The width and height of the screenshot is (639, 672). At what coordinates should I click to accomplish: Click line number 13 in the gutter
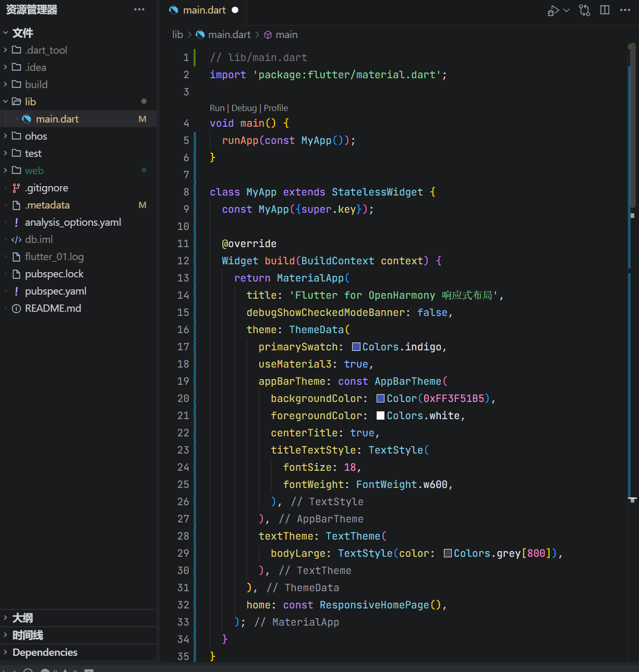point(183,278)
